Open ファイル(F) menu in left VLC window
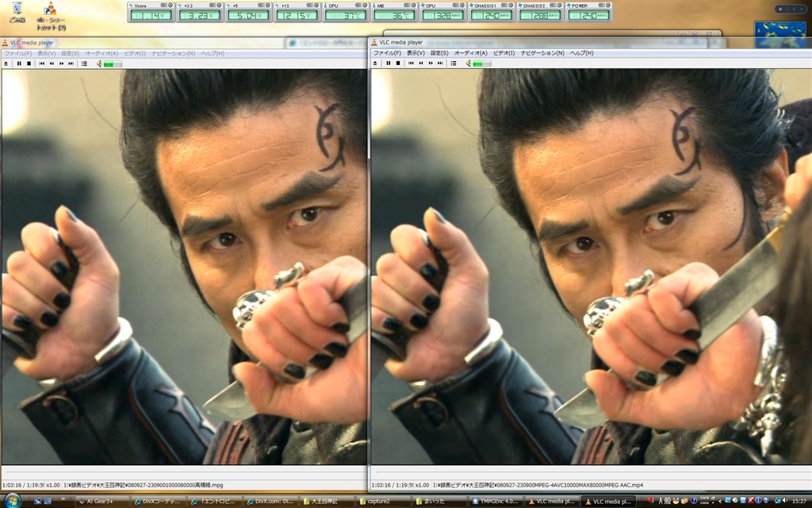The image size is (812, 508). pyautogui.click(x=18, y=53)
